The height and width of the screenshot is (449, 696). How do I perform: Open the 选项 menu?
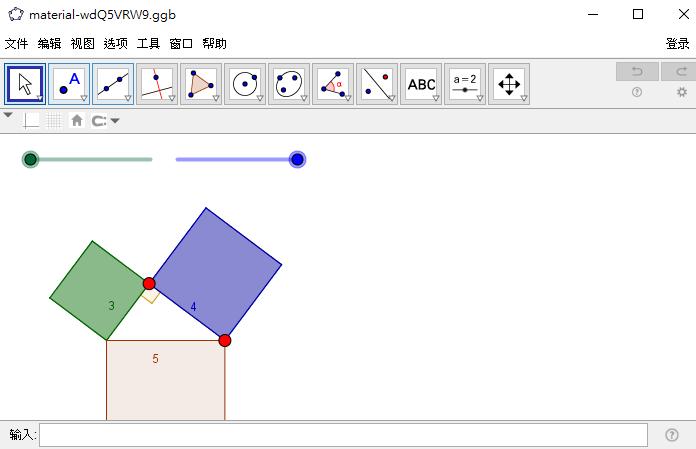pyautogui.click(x=115, y=43)
